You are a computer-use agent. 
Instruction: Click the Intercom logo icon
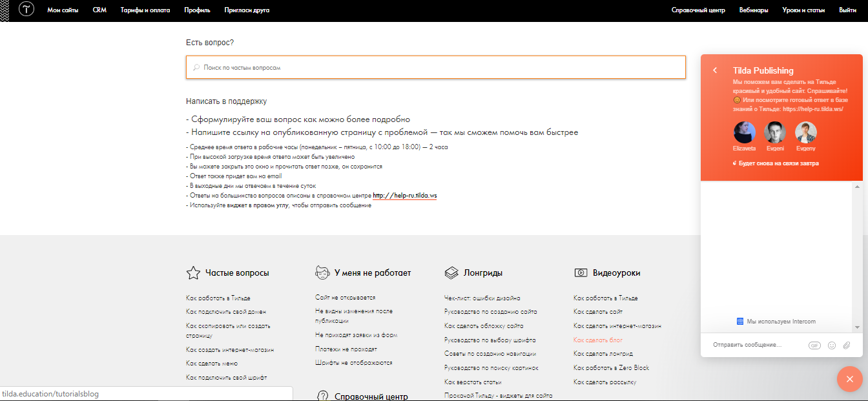[x=740, y=322]
